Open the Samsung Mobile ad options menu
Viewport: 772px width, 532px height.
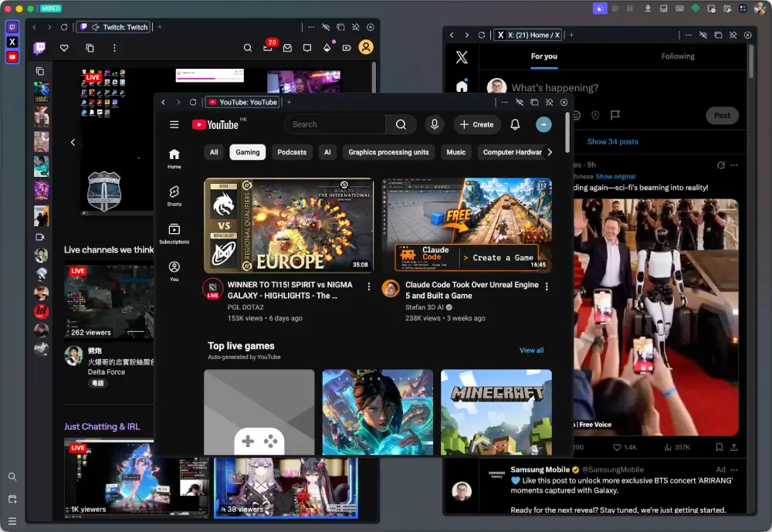point(734,469)
